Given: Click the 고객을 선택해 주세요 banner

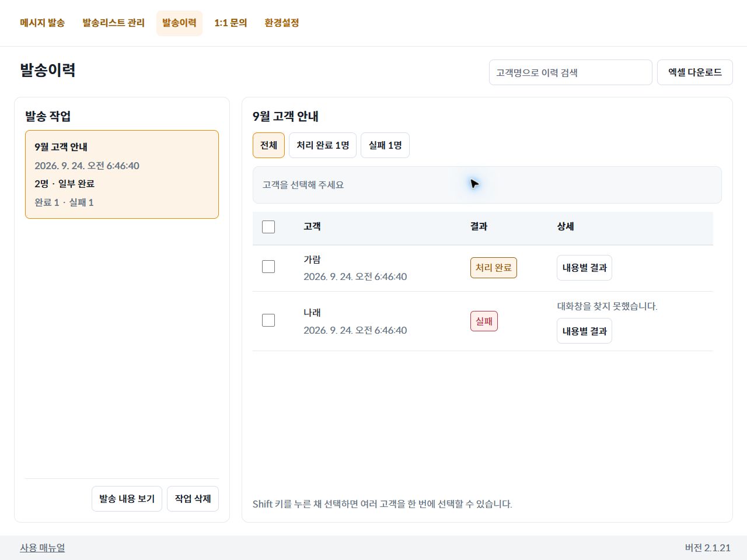Looking at the screenshot, I should [487, 185].
